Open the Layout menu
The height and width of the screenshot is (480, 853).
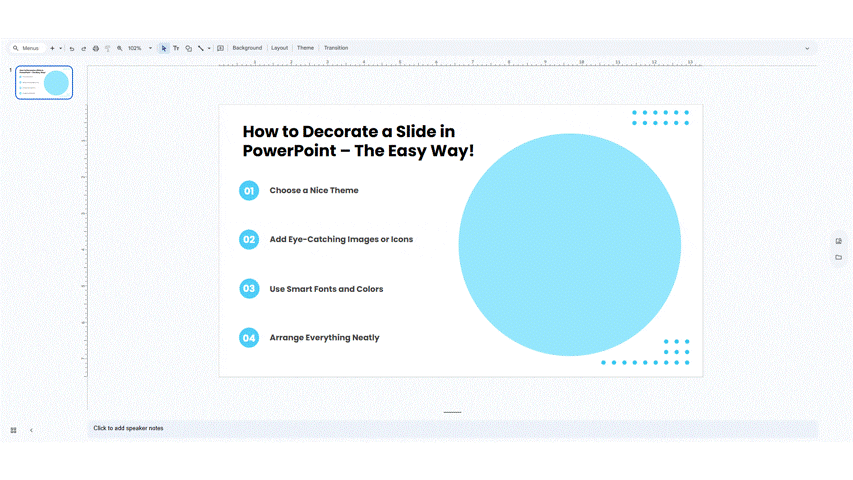[x=280, y=48]
